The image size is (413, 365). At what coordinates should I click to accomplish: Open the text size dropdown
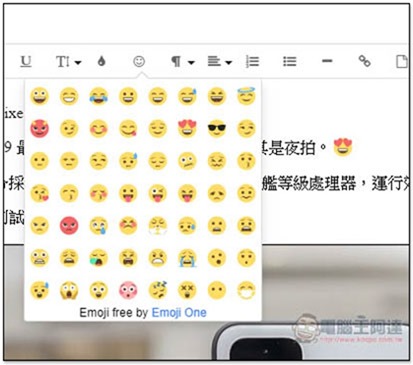pos(68,62)
